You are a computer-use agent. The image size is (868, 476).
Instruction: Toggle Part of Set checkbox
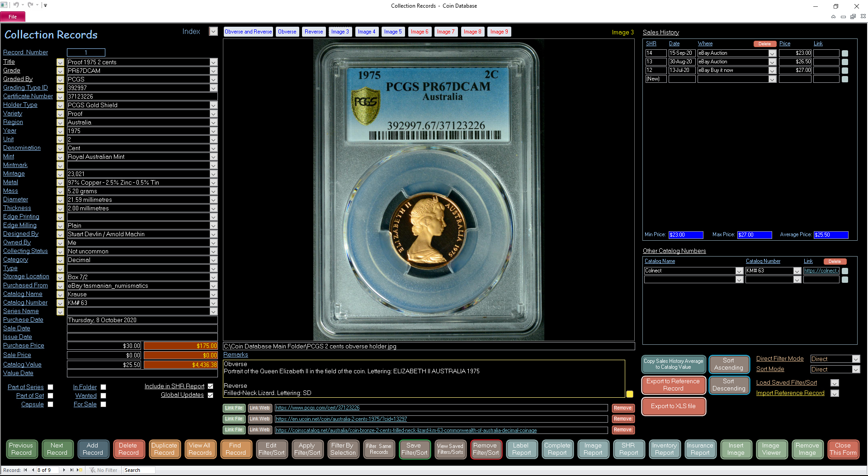[51, 396]
